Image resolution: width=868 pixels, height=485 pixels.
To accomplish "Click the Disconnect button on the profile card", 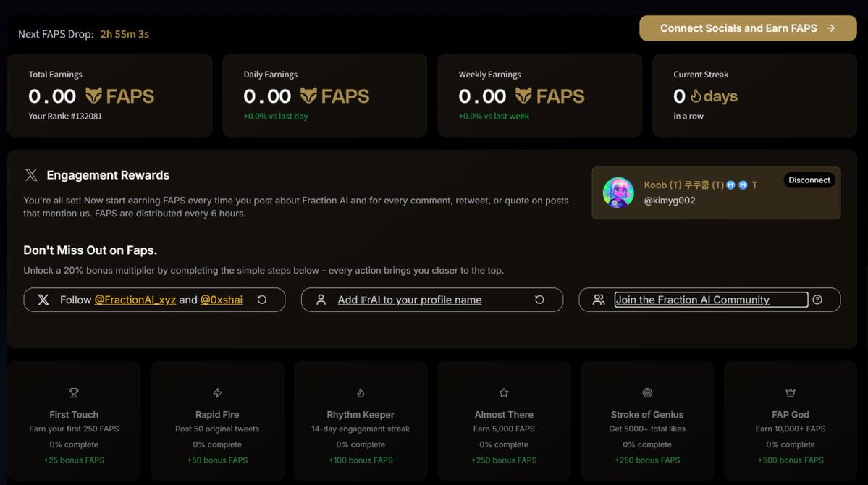I will pyautogui.click(x=809, y=180).
